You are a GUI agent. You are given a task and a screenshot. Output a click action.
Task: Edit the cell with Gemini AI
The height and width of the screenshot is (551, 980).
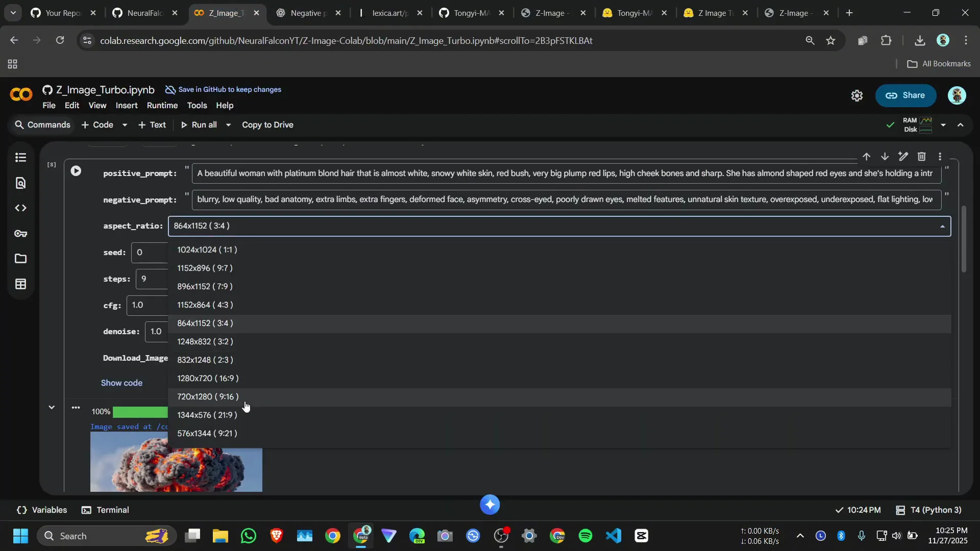tap(903, 157)
